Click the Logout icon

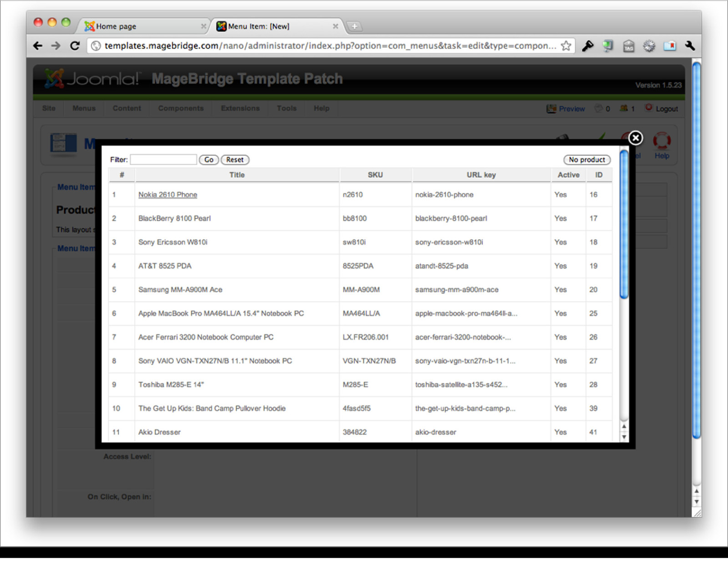(648, 108)
